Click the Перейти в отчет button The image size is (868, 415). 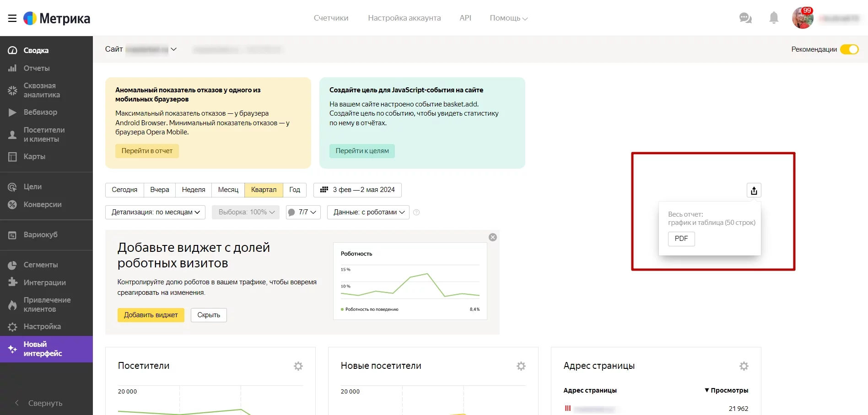147,151
